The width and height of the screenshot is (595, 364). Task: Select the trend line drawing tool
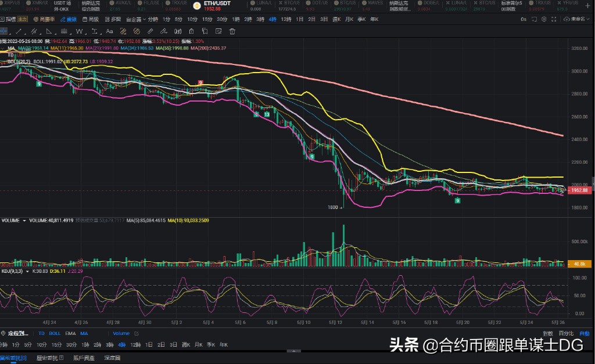[17, 32]
